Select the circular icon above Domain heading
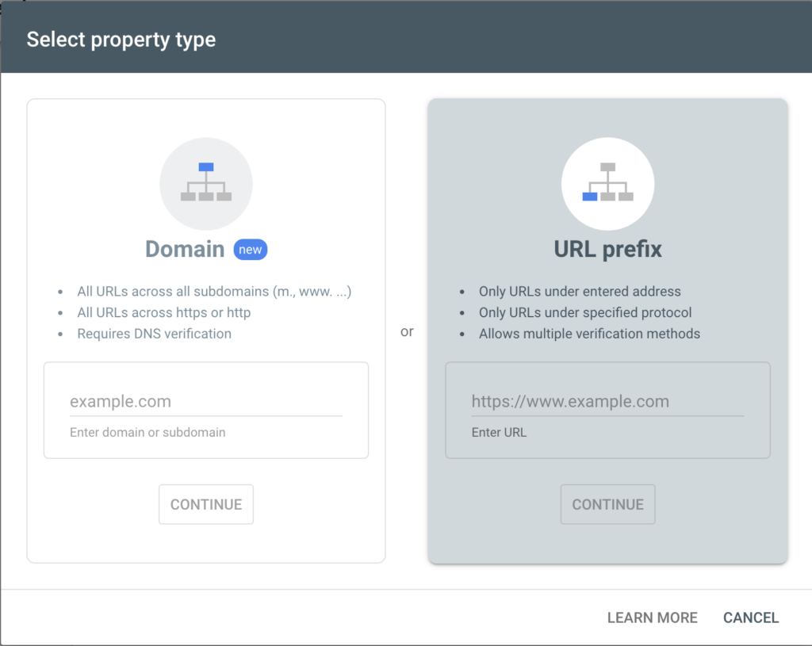 pyautogui.click(x=206, y=183)
